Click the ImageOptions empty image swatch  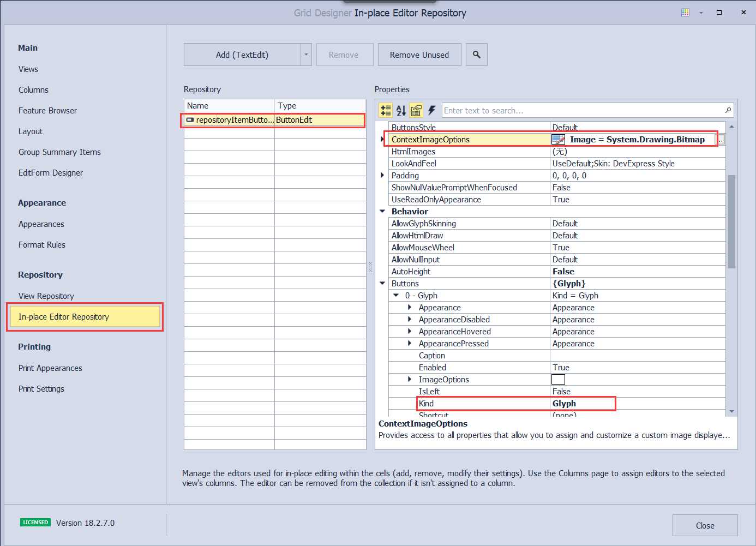(x=559, y=380)
